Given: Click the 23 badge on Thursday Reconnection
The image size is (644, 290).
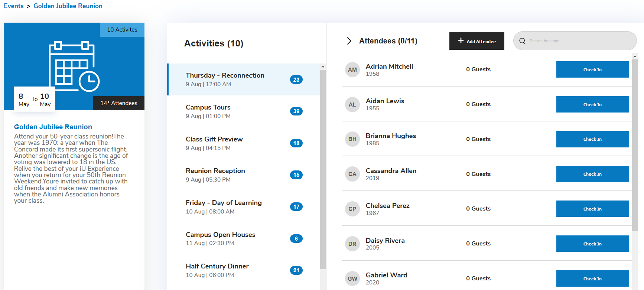Looking at the screenshot, I should click(x=296, y=79).
